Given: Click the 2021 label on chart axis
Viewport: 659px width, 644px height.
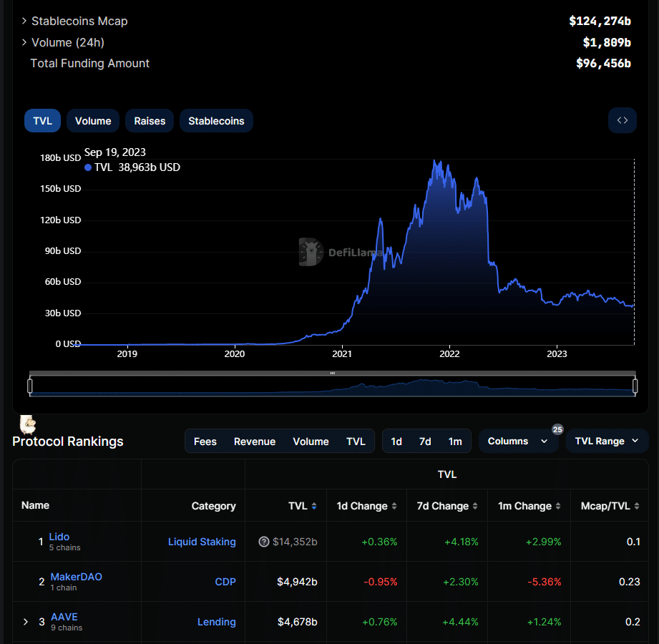Looking at the screenshot, I should pos(342,354).
